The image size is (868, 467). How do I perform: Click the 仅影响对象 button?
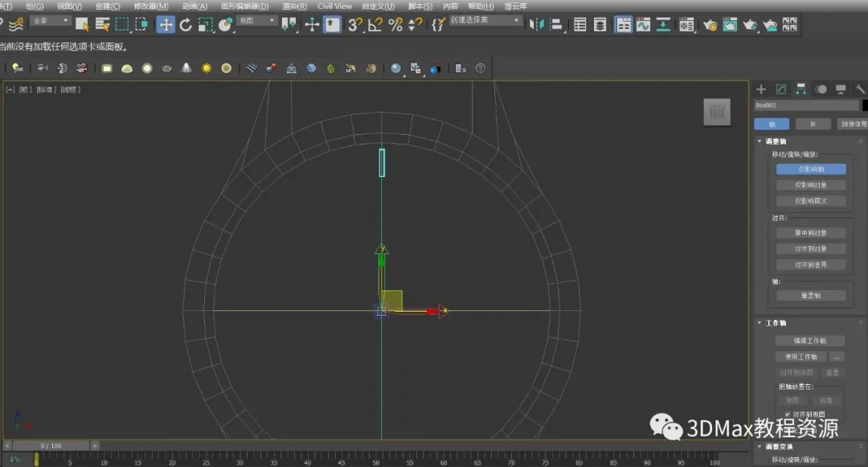(x=811, y=186)
